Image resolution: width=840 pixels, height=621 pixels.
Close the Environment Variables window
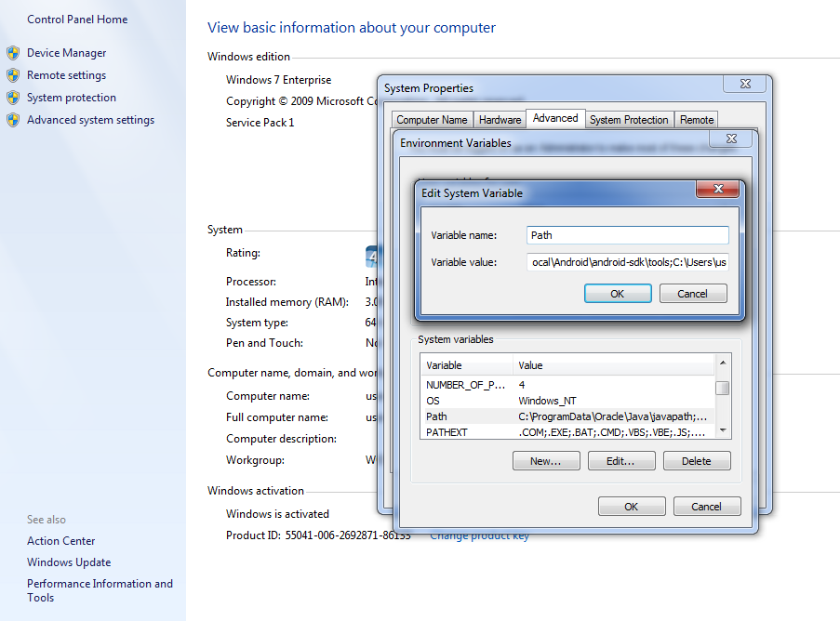[731, 139]
